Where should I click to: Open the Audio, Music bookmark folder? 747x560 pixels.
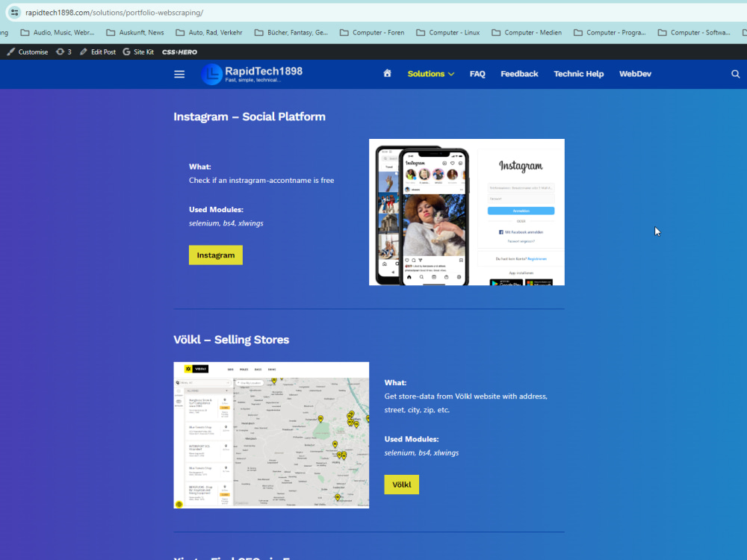(x=58, y=32)
